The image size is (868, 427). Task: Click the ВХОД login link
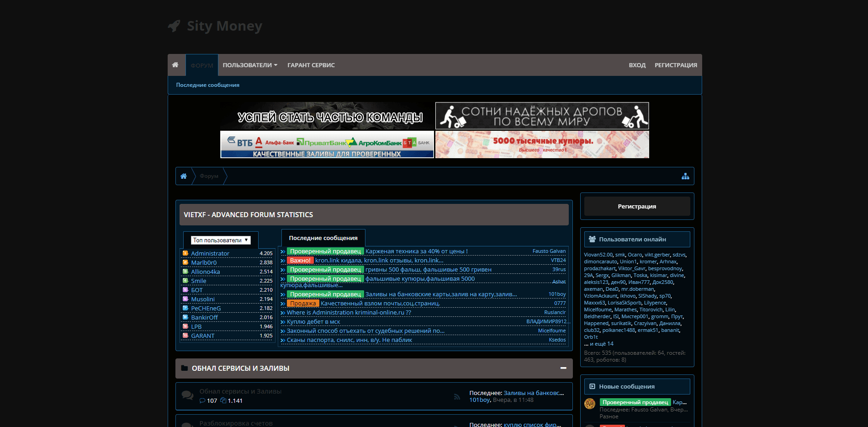637,65
